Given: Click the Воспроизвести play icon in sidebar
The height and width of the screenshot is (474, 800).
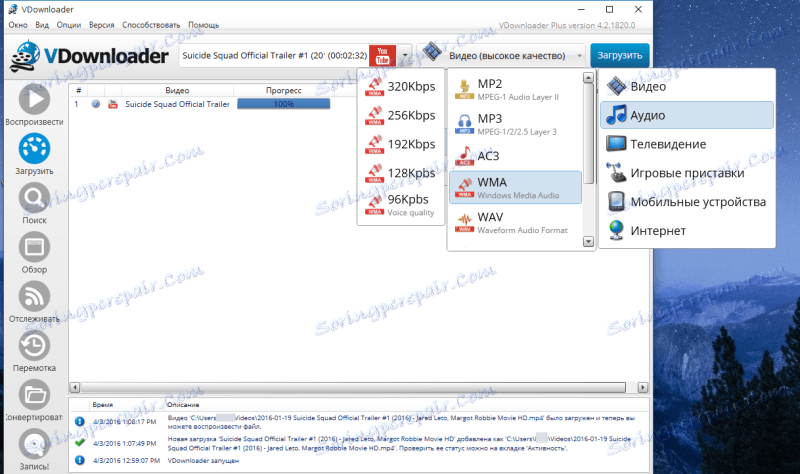Looking at the screenshot, I should point(34,99).
